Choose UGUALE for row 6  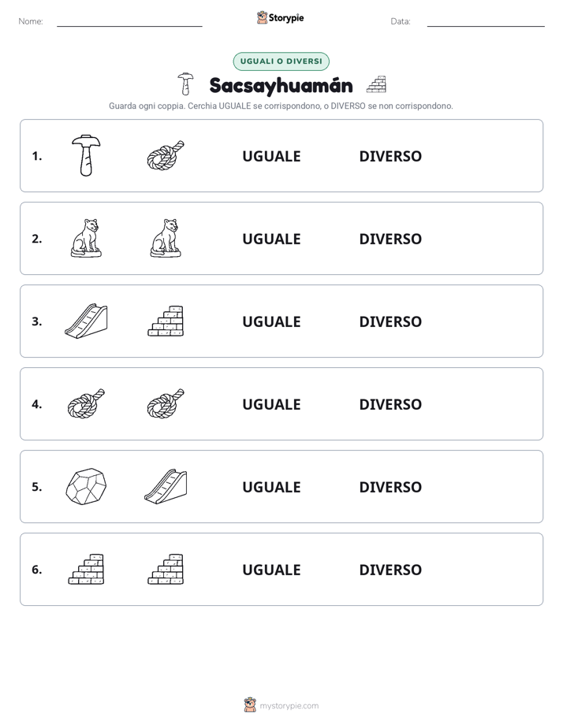(271, 569)
